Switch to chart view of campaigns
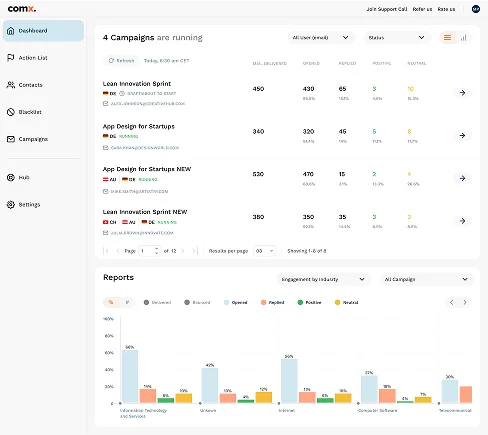The width and height of the screenshot is (488, 435). coord(463,38)
